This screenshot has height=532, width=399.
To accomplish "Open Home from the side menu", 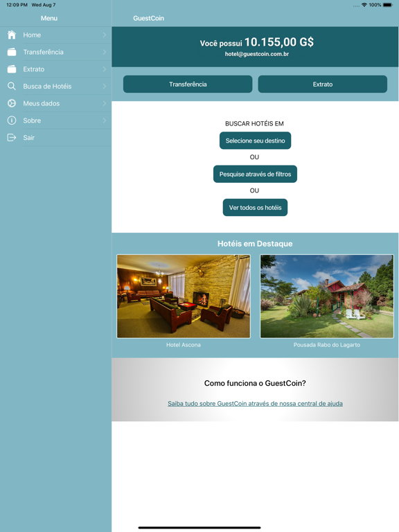I will (55, 35).
